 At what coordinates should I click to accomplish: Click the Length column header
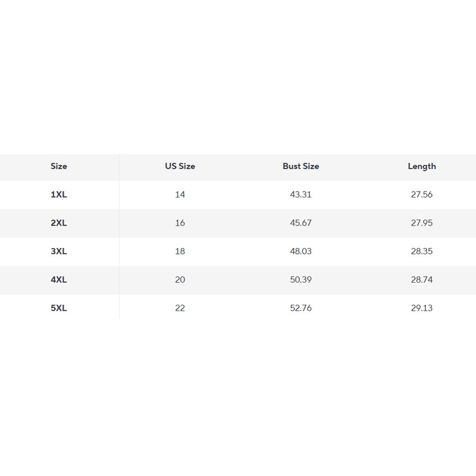click(x=421, y=167)
